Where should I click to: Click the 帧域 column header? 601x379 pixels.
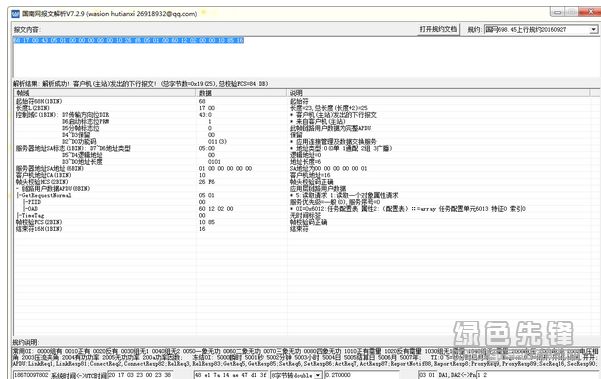[105, 93]
